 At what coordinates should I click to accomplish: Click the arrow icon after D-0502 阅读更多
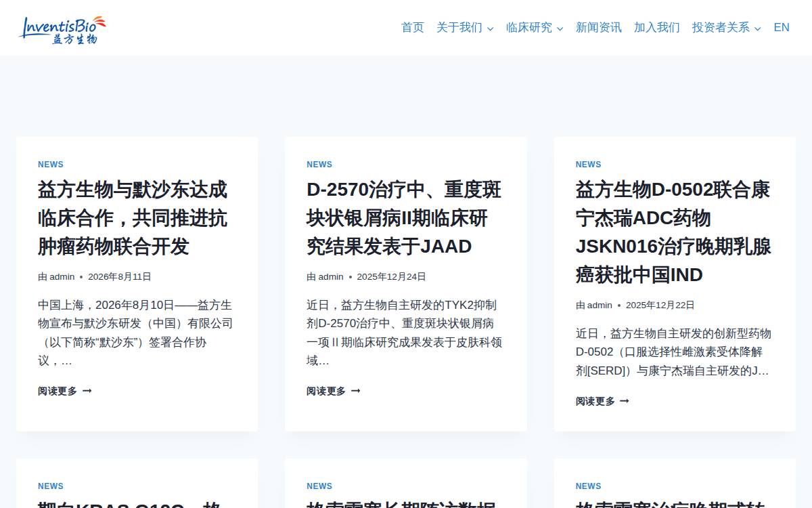625,401
